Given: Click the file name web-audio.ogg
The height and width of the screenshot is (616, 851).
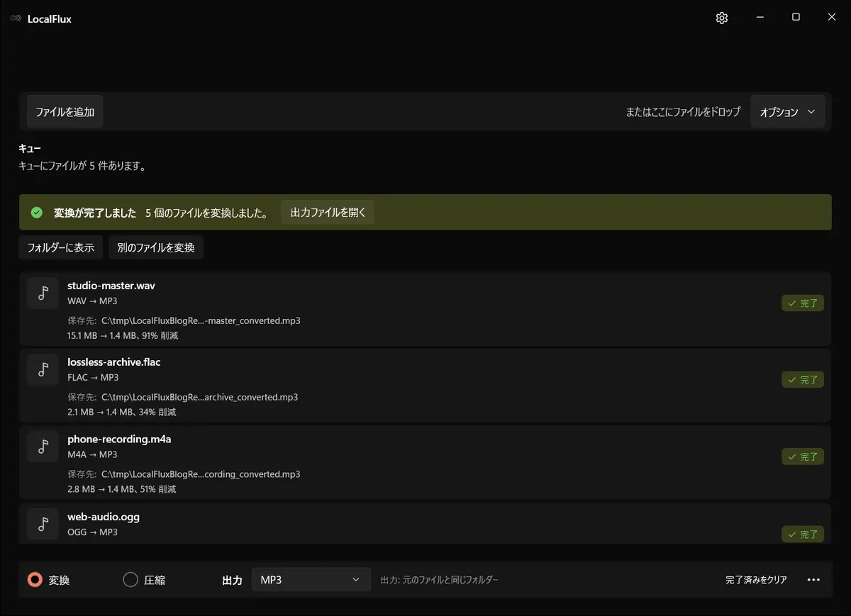Looking at the screenshot, I should [104, 517].
